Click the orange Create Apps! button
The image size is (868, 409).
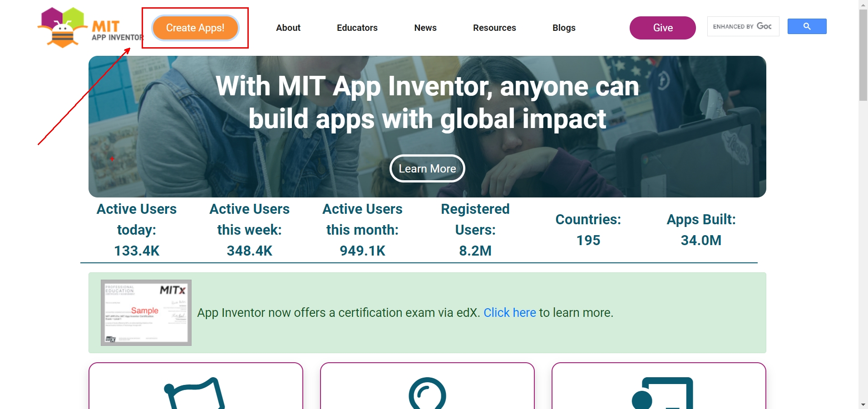(195, 28)
